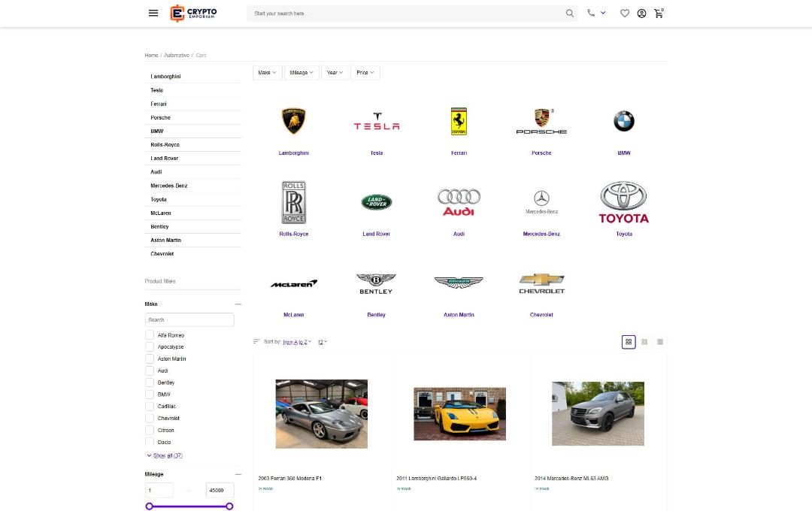The width and height of the screenshot is (812, 511).
Task: Click the Tesla brand logo
Action: [x=377, y=121]
